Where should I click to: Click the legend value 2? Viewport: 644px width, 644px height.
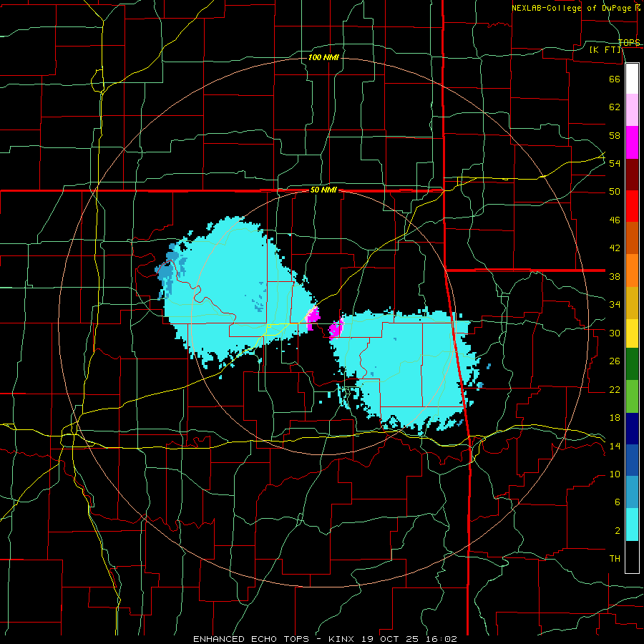coord(618,531)
